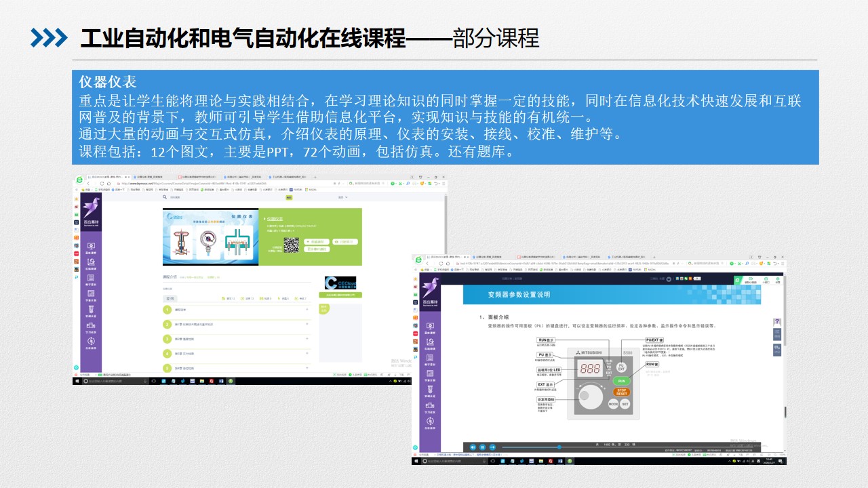Open valve and gauge course cover image

(x=210, y=237)
